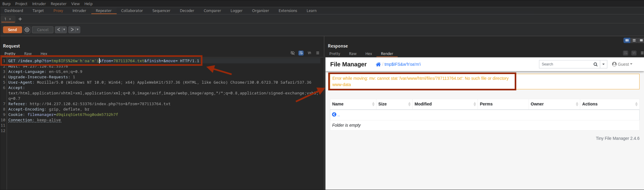
Task: Click the Cancel button
Action: click(x=43, y=30)
